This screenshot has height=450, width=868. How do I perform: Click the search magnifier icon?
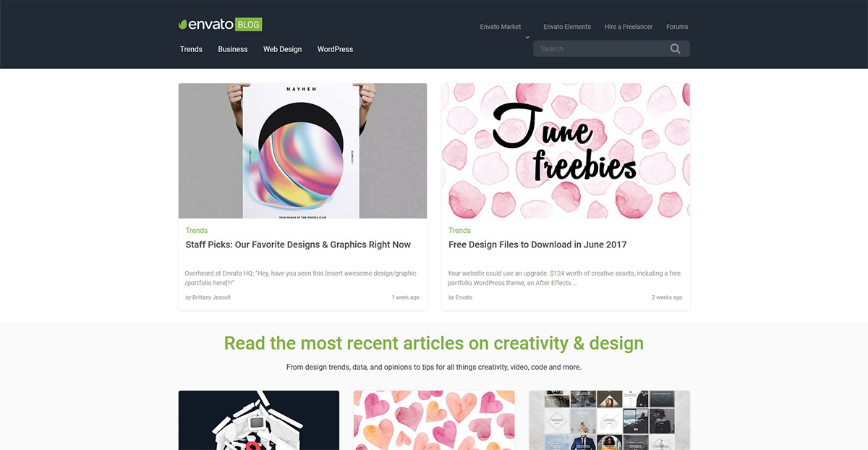676,48
